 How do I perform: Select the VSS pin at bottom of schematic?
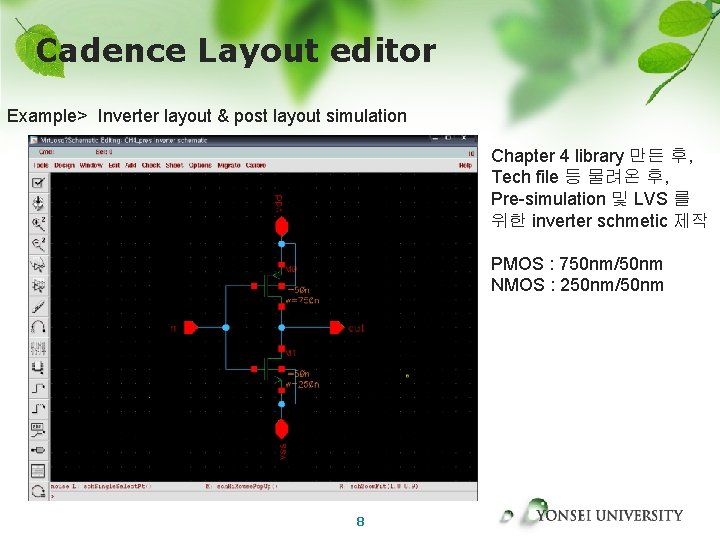point(281,429)
